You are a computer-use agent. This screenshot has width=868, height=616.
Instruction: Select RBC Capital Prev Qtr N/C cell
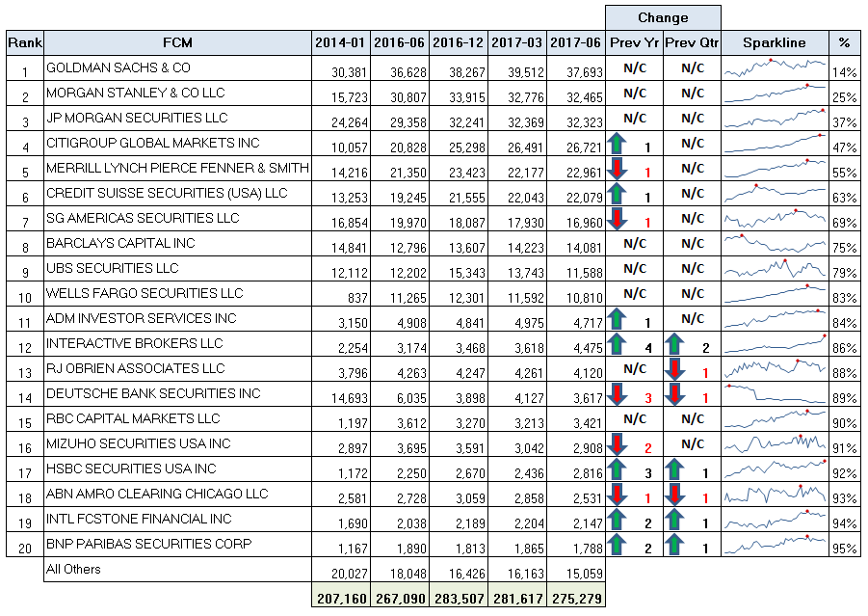click(692, 418)
